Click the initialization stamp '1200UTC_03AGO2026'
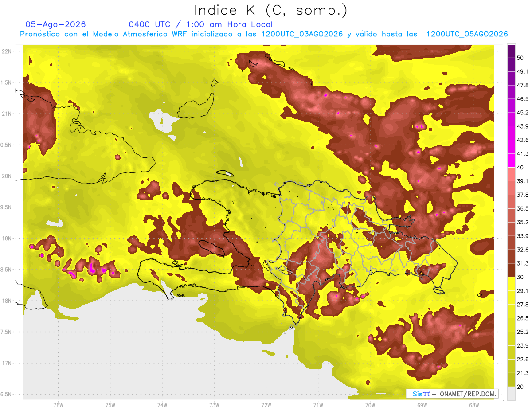532x411 pixels. click(x=302, y=34)
